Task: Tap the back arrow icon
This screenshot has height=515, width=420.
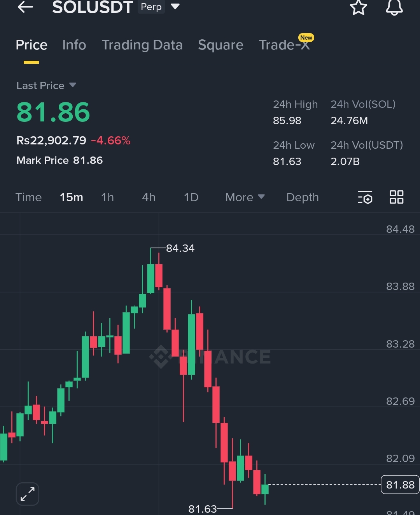Action: click(x=25, y=7)
